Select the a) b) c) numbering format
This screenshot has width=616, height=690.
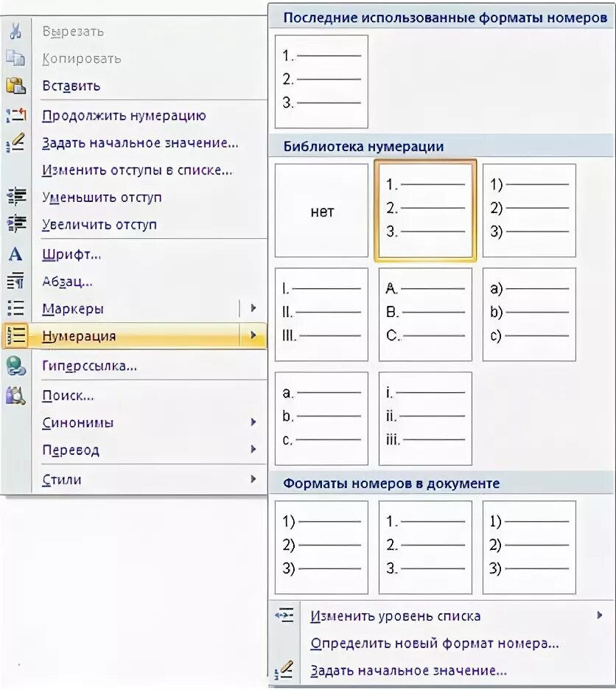tap(529, 315)
